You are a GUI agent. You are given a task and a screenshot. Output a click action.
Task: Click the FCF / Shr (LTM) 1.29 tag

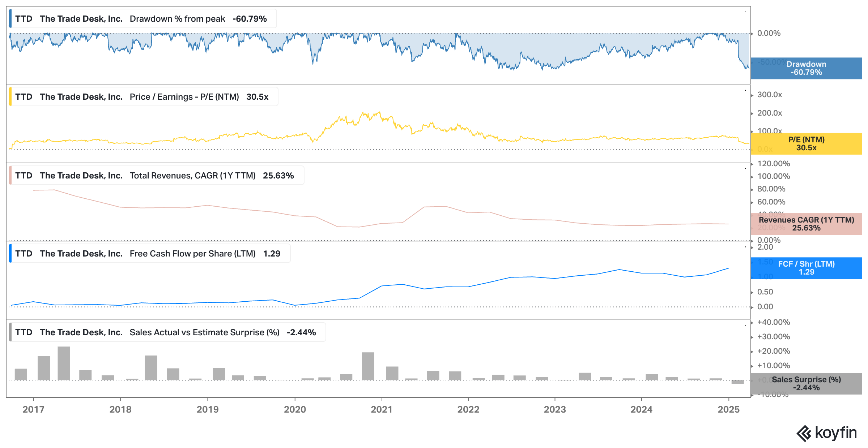tap(807, 268)
